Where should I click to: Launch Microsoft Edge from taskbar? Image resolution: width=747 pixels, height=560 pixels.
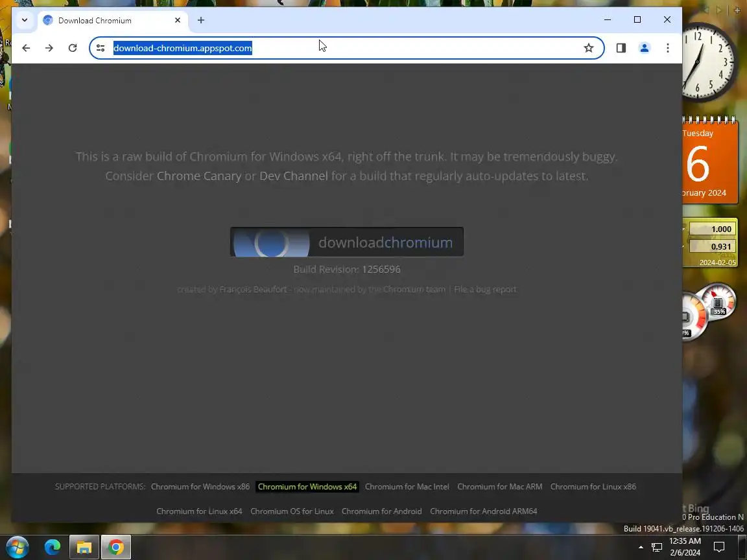(x=53, y=547)
